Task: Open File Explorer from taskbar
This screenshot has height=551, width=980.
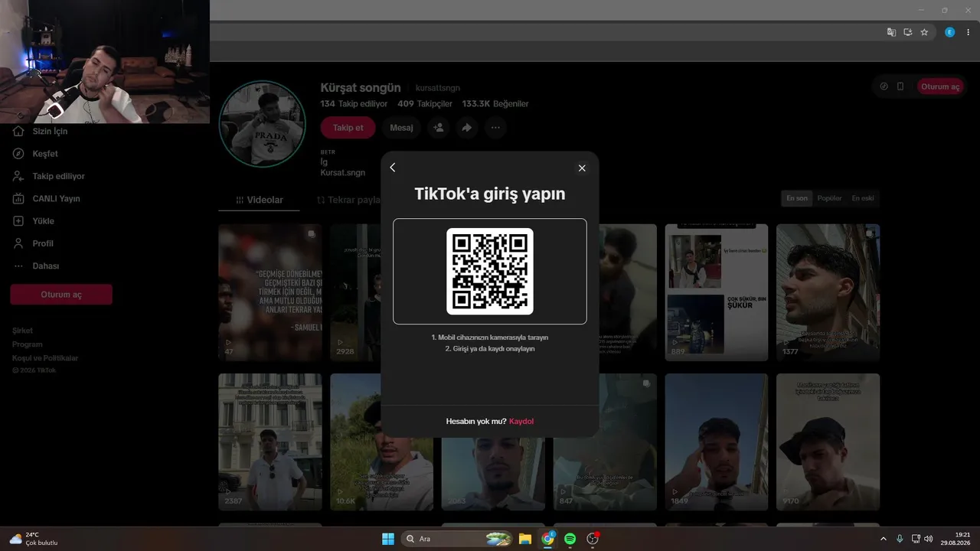Action: (525, 539)
